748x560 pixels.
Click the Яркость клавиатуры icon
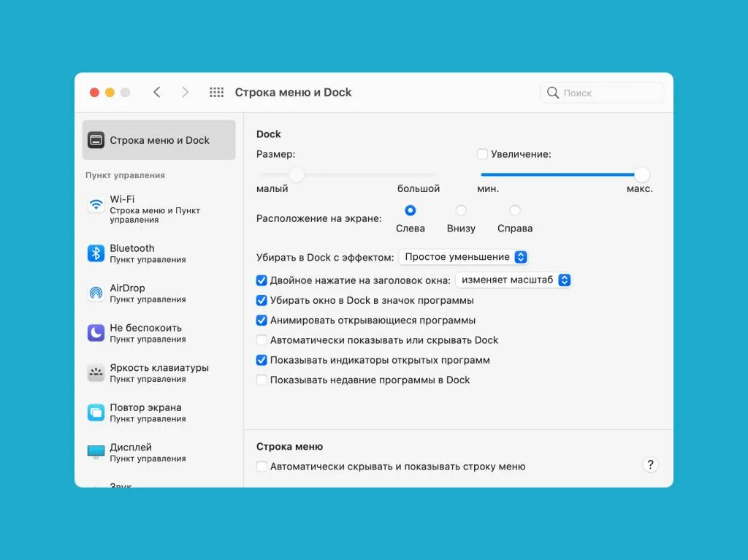coord(96,372)
